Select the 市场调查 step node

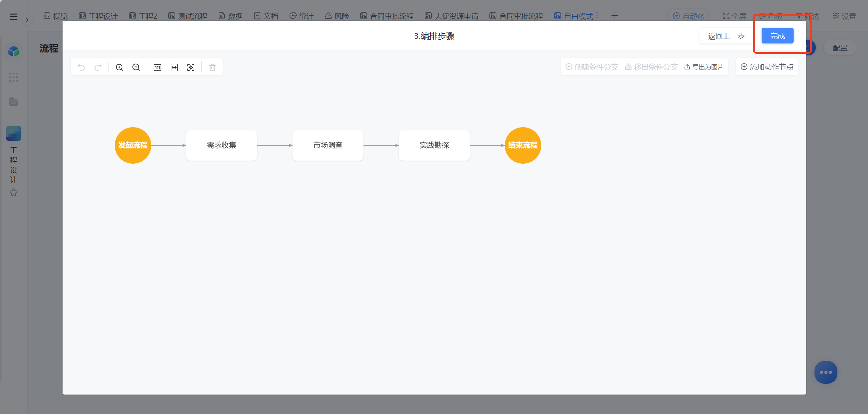(328, 145)
